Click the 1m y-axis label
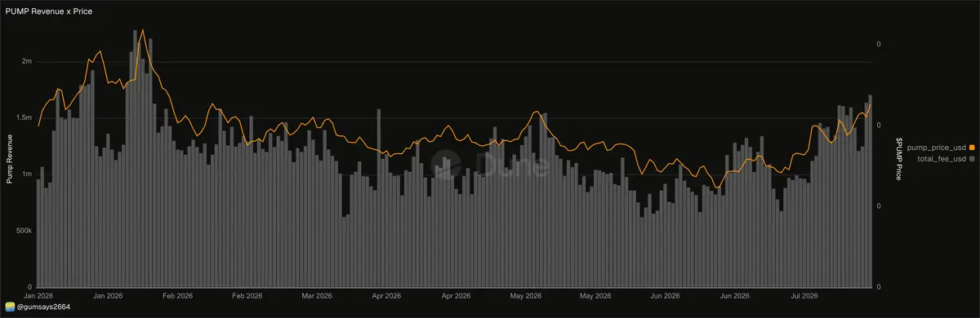The height and width of the screenshot is (318, 980). point(26,174)
